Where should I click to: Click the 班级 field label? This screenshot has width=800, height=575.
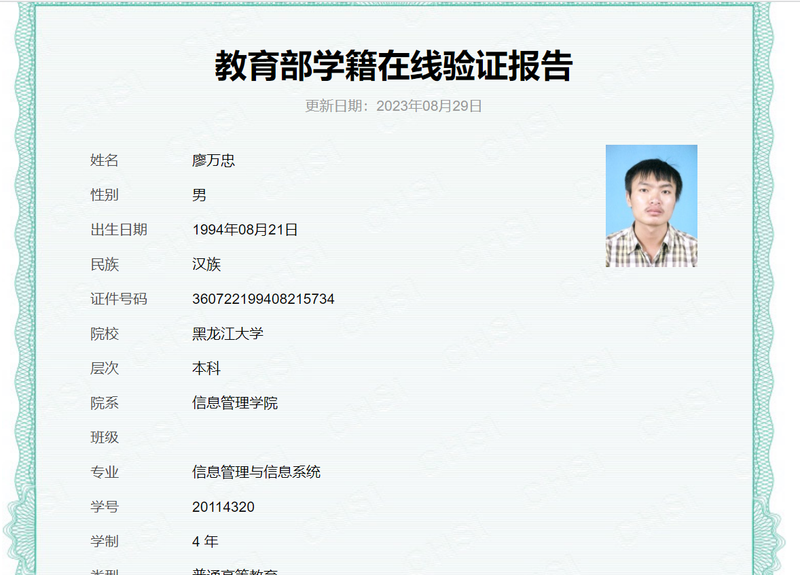click(x=105, y=437)
